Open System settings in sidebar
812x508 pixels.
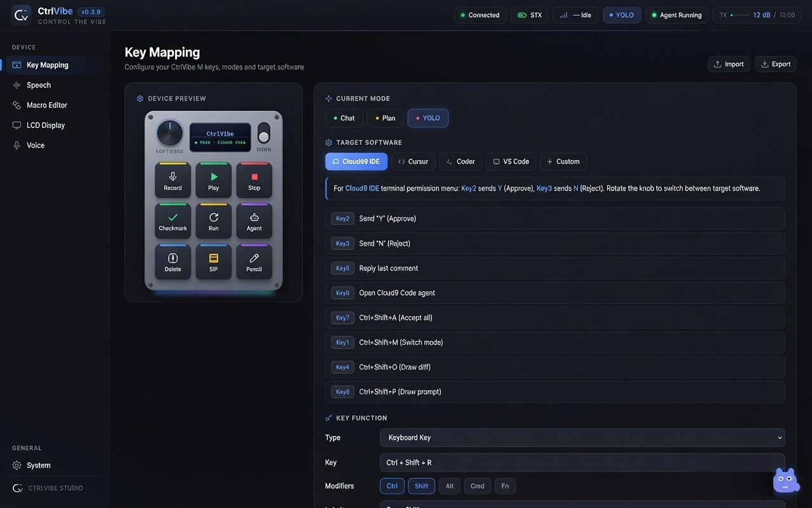55,465
